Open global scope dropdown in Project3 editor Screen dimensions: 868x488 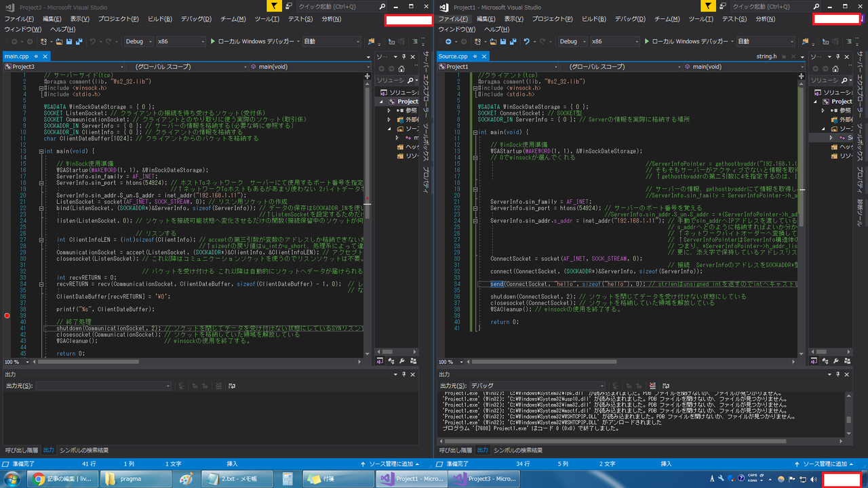click(186, 67)
